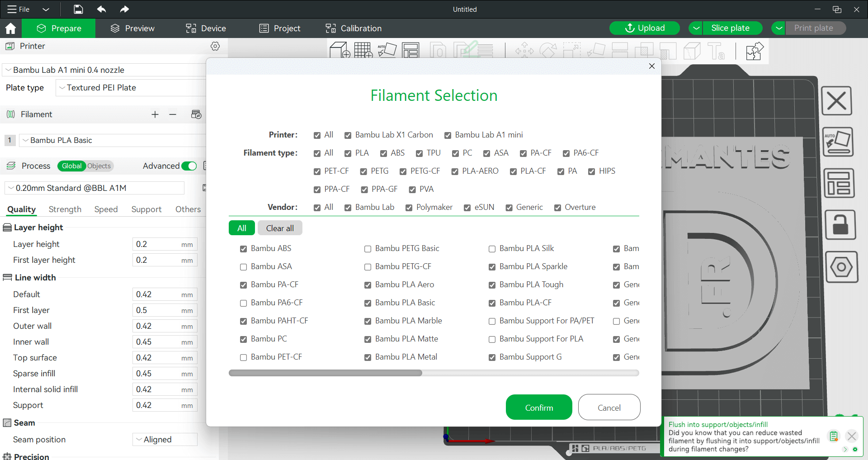Viewport: 868px width, 460px height.
Task: Open the Bambu PLA Basic filament dropdown
Action: [112, 140]
